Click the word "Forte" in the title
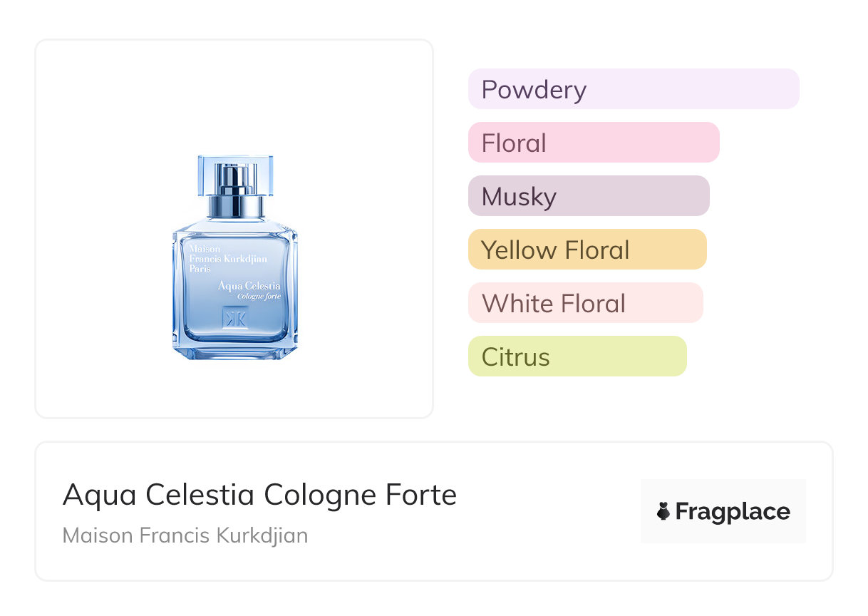The width and height of the screenshot is (868, 616). 423,495
